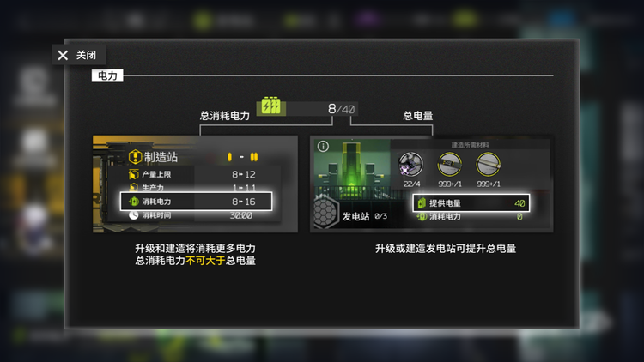Click the green battery power icon
The height and width of the screenshot is (362, 644).
click(x=271, y=106)
